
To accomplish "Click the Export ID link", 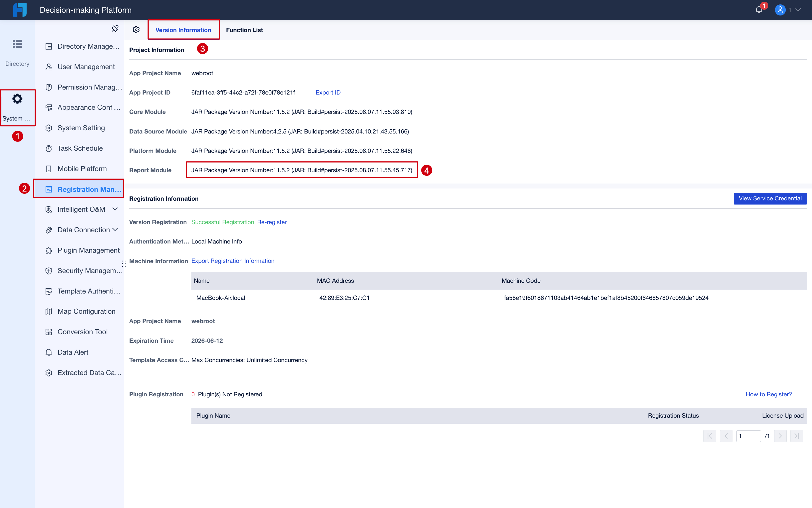I will coord(328,92).
